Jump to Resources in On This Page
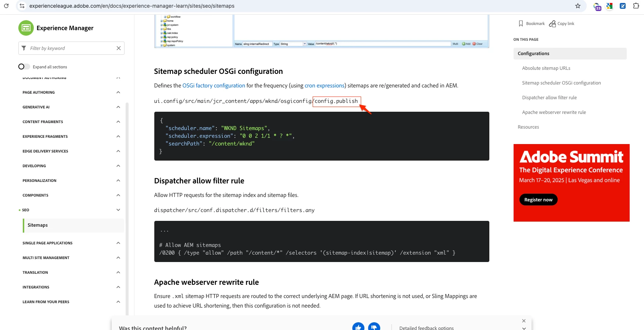Viewport: 644px width, 330px height. [528, 127]
